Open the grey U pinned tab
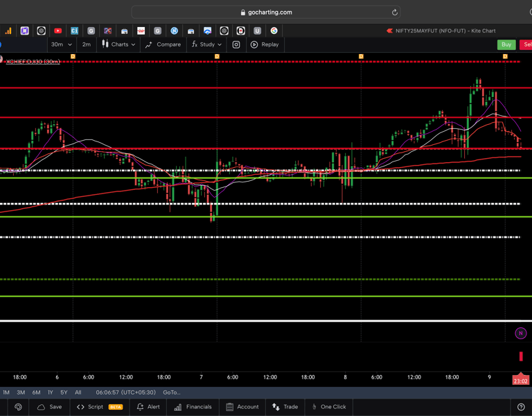The width and height of the screenshot is (532, 416). point(257,31)
